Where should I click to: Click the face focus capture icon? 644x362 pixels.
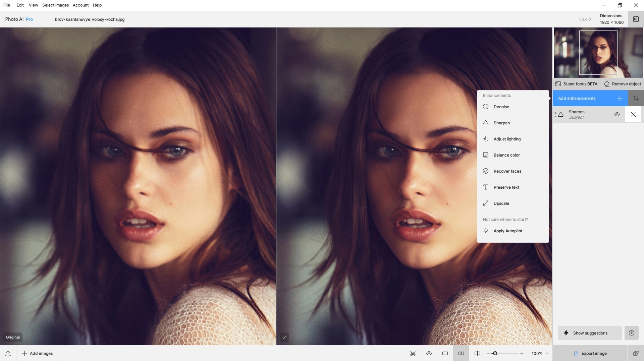[413, 353]
